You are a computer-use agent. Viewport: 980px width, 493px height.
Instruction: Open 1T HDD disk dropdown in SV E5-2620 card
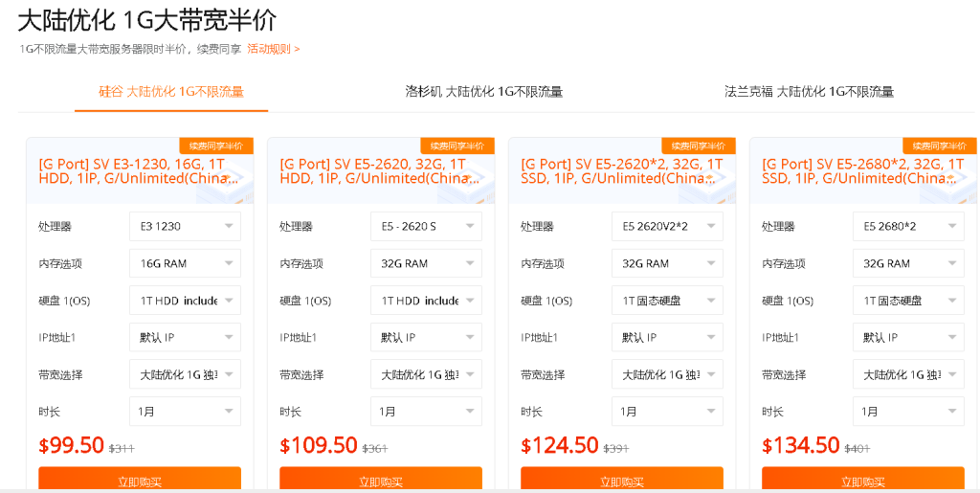coord(426,301)
